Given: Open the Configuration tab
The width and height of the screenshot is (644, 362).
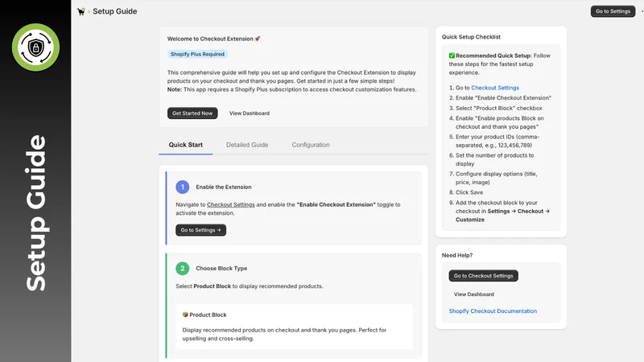Looking at the screenshot, I should (311, 145).
